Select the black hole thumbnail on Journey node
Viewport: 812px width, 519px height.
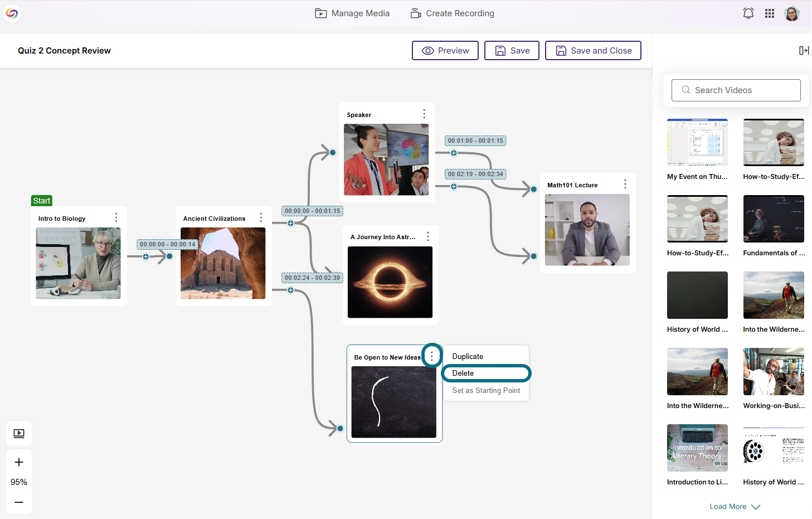(390, 282)
